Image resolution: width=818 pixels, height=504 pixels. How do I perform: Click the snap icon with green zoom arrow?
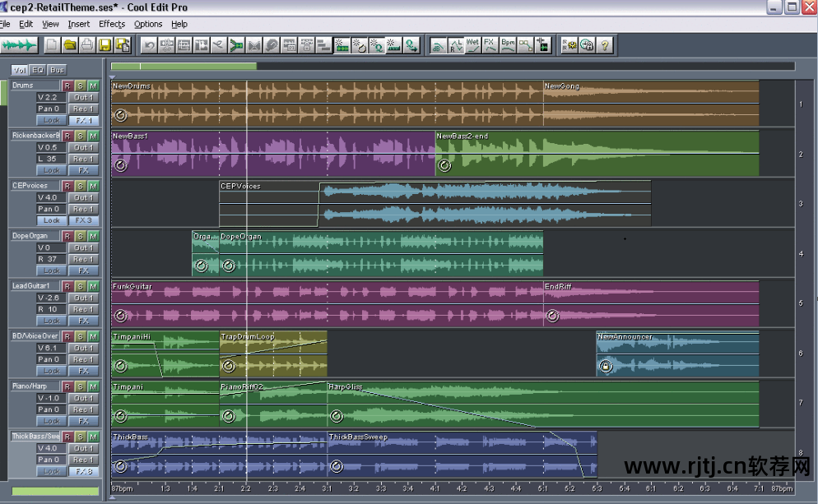click(x=411, y=46)
